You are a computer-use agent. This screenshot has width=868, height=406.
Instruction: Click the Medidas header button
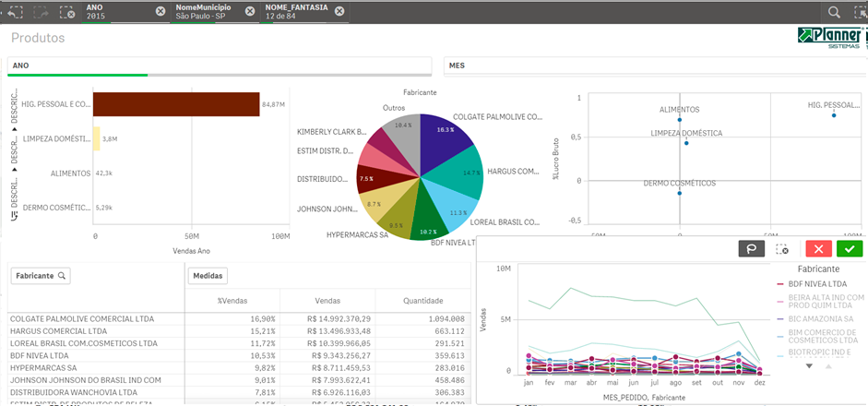[208, 275]
